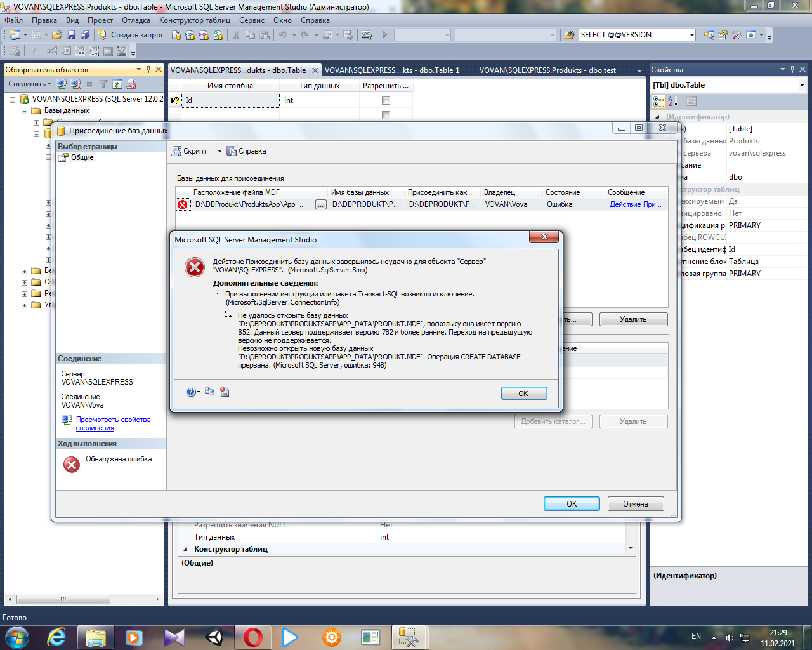
Task: Switch to the dbo.test tab
Action: 547,70
